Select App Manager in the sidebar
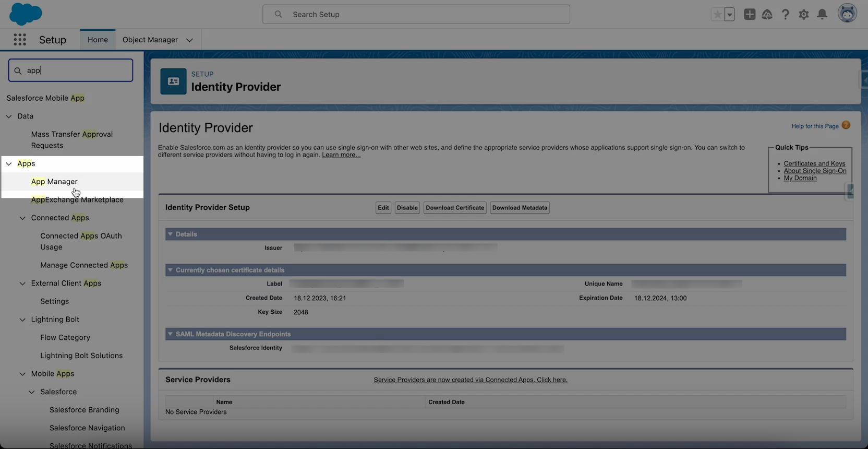Image resolution: width=868 pixels, height=449 pixels. coord(54,182)
